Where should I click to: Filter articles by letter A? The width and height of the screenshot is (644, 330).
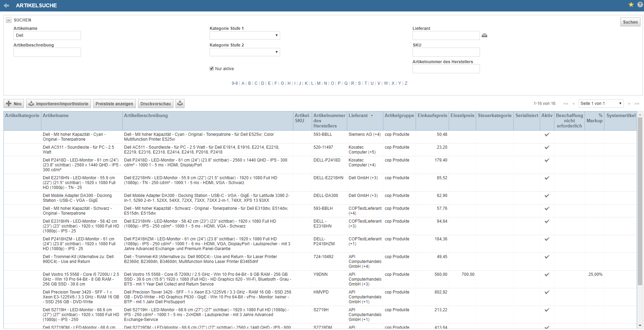[x=243, y=83]
